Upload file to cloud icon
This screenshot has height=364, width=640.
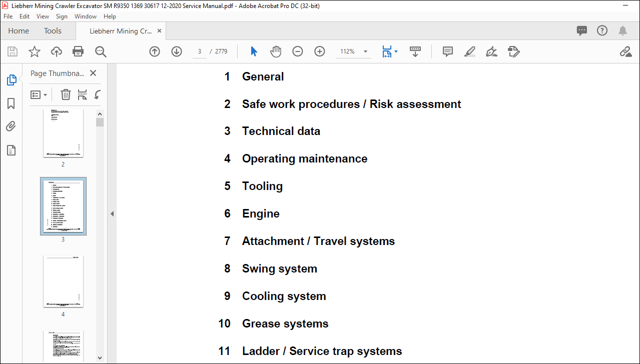pyautogui.click(x=57, y=51)
